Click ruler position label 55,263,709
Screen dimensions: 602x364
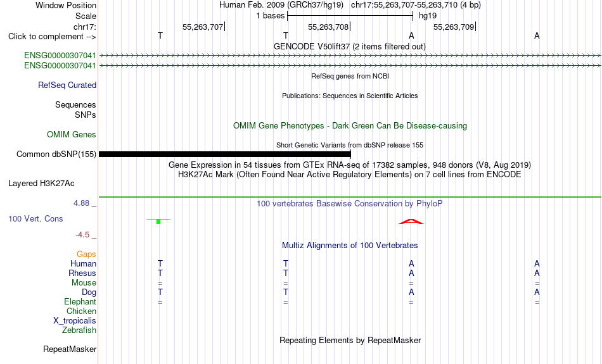point(454,27)
